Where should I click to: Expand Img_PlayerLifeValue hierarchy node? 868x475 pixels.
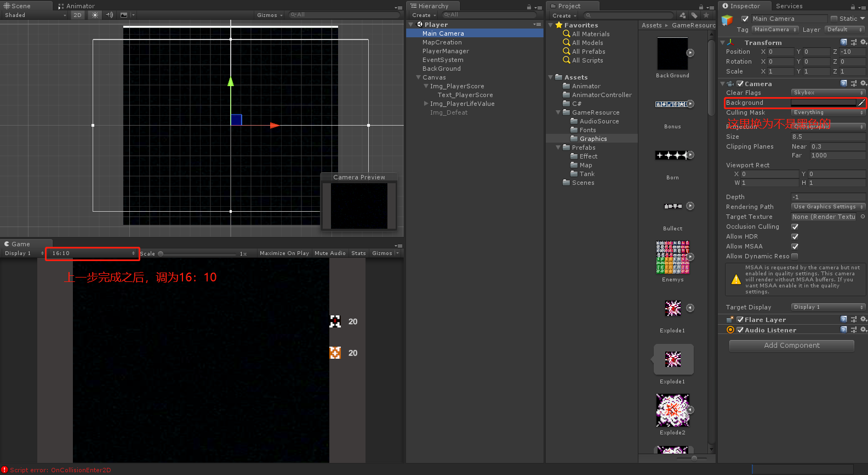coord(426,103)
